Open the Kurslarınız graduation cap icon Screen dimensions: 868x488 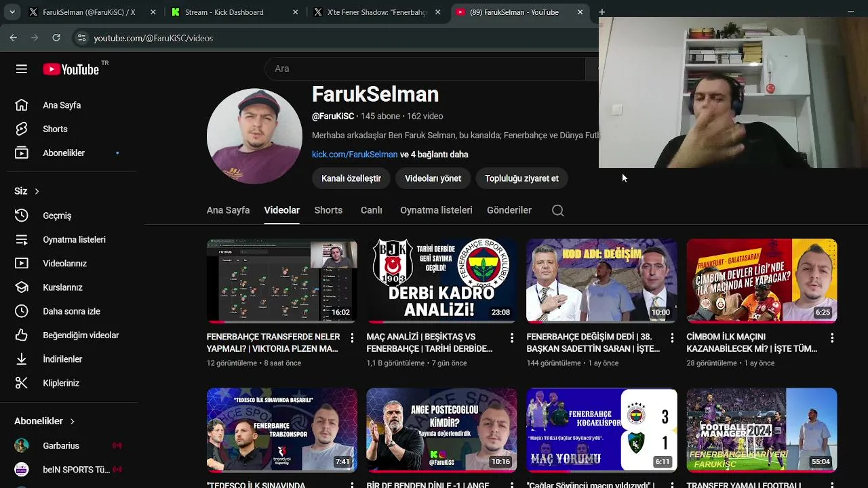coord(22,287)
